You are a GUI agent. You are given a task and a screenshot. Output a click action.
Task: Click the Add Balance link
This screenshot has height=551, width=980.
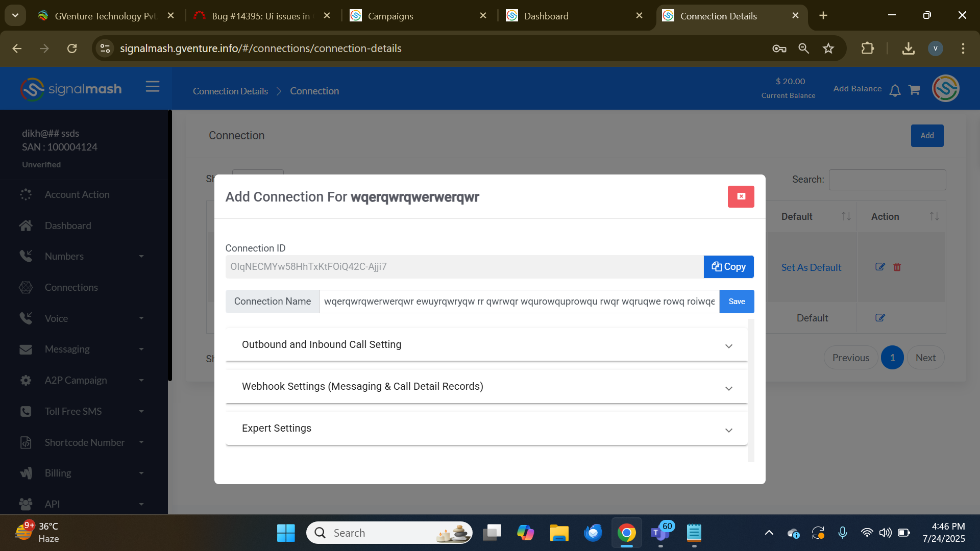[x=857, y=89]
